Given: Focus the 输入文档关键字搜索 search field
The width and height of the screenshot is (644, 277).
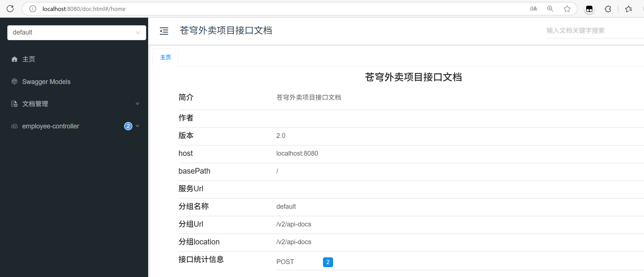Looking at the screenshot, I should click(x=595, y=31).
